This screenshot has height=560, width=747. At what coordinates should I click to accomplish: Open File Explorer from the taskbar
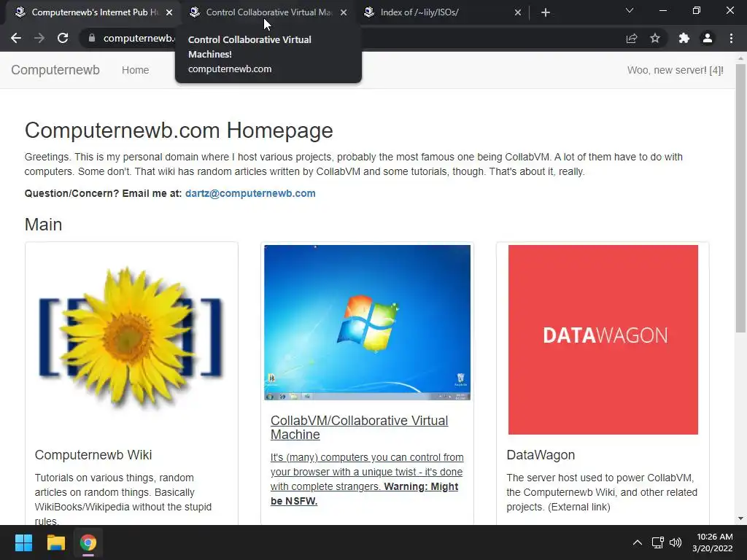coord(55,542)
